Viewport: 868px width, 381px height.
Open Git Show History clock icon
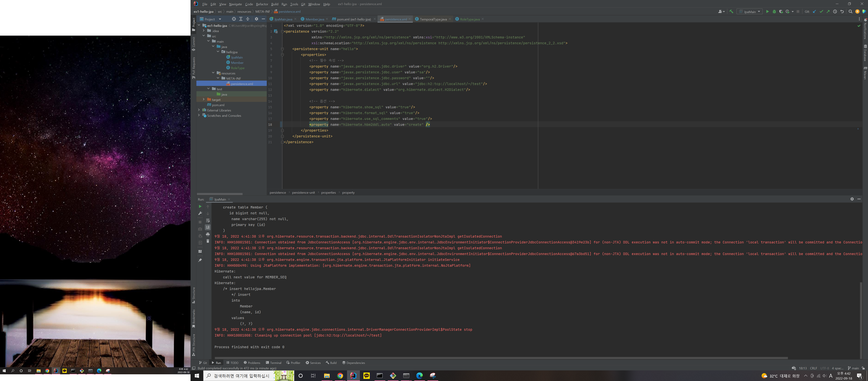(x=835, y=11)
